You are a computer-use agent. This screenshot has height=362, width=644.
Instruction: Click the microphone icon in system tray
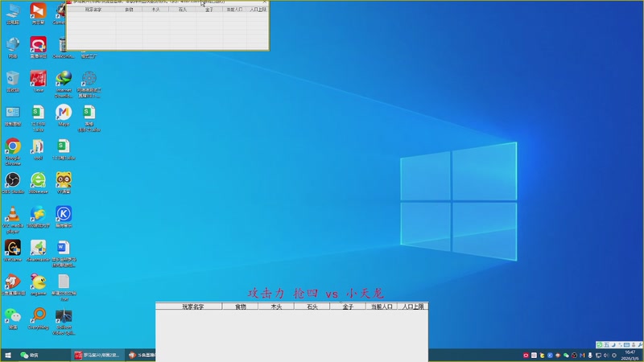tap(590, 355)
